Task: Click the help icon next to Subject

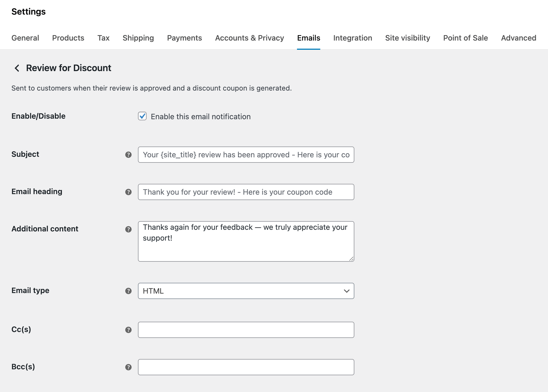Action: pyautogui.click(x=128, y=155)
